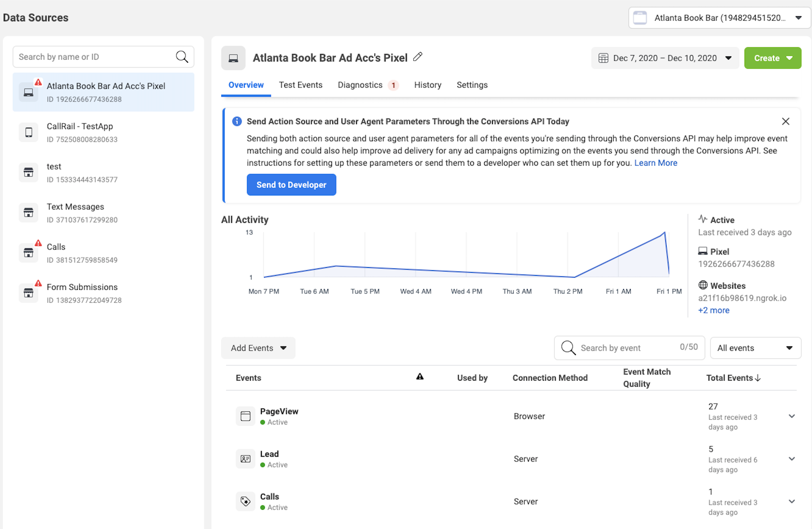The image size is (812, 529).
Task: Click the Diagnostics notification badge
Action: (393, 85)
